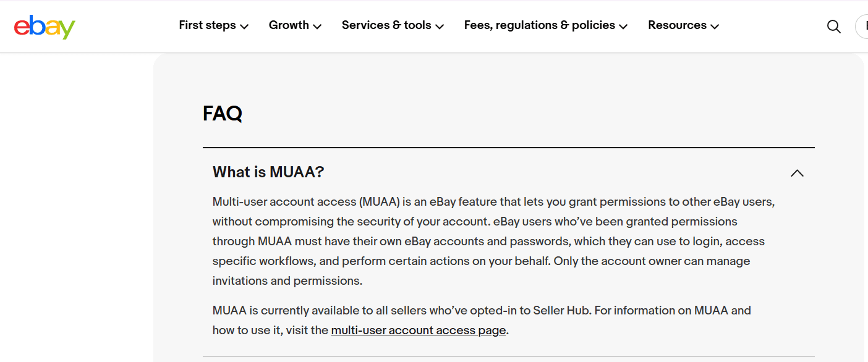The height and width of the screenshot is (362, 868).
Task: Follow the multi-user account access page link
Action: [419, 330]
